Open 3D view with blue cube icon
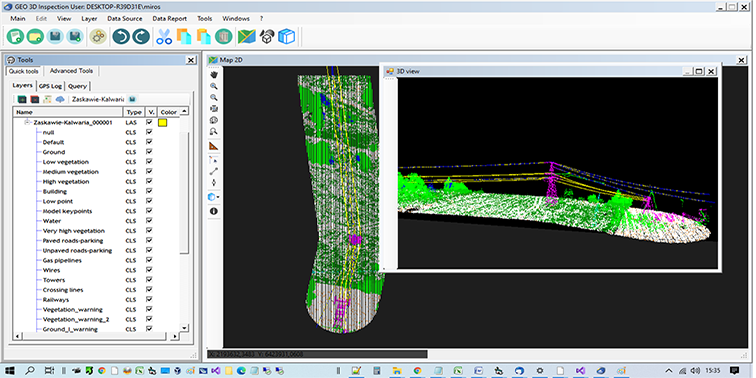 [x=286, y=36]
